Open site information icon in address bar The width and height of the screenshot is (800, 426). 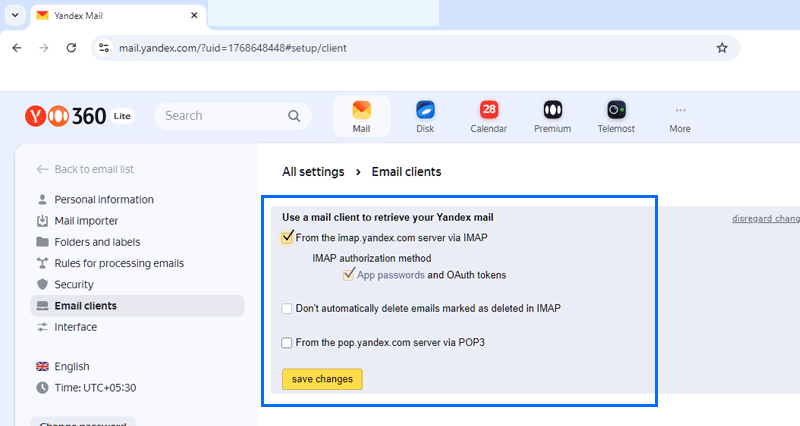point(104,48)
